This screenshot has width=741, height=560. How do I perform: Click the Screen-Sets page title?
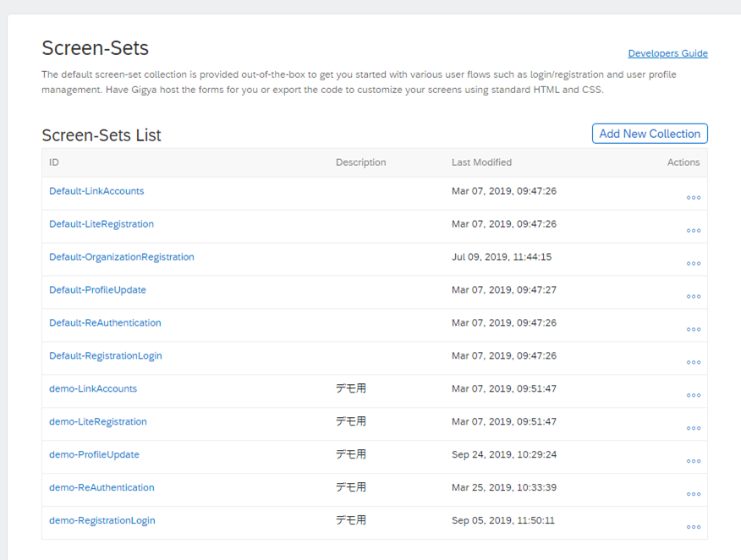(95, 48)
